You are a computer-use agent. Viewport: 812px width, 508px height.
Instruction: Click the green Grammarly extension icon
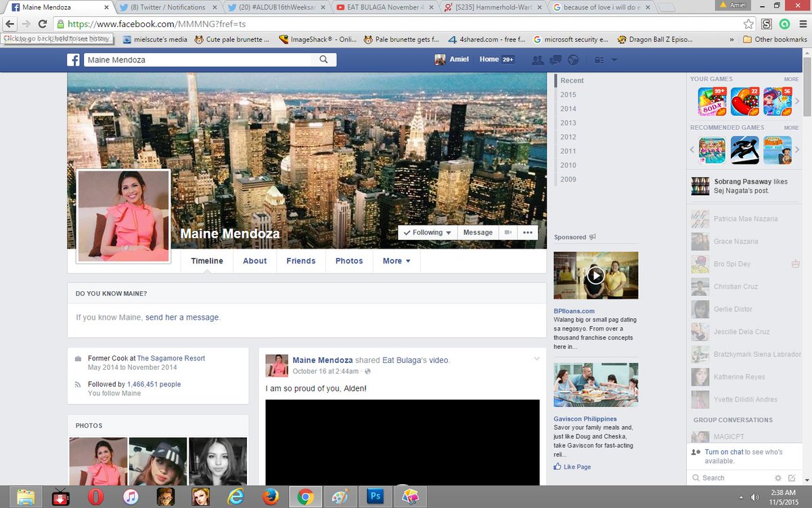tap(784, 24)
